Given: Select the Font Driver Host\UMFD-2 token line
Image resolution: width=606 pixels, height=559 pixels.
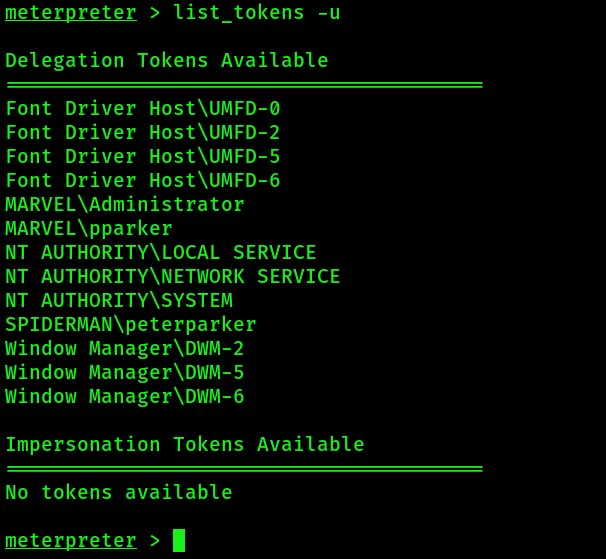Looking at the screenshot, I should click(143, 133).
